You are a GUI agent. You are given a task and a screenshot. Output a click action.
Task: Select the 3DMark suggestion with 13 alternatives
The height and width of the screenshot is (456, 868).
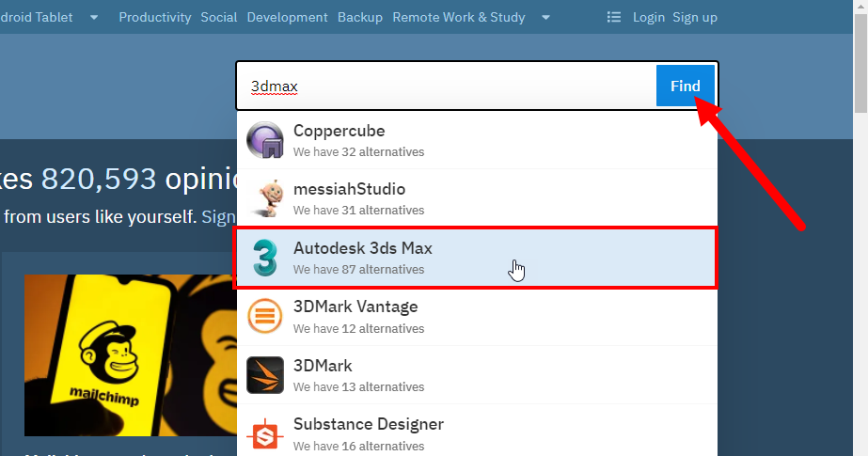(x=476, y=375)
